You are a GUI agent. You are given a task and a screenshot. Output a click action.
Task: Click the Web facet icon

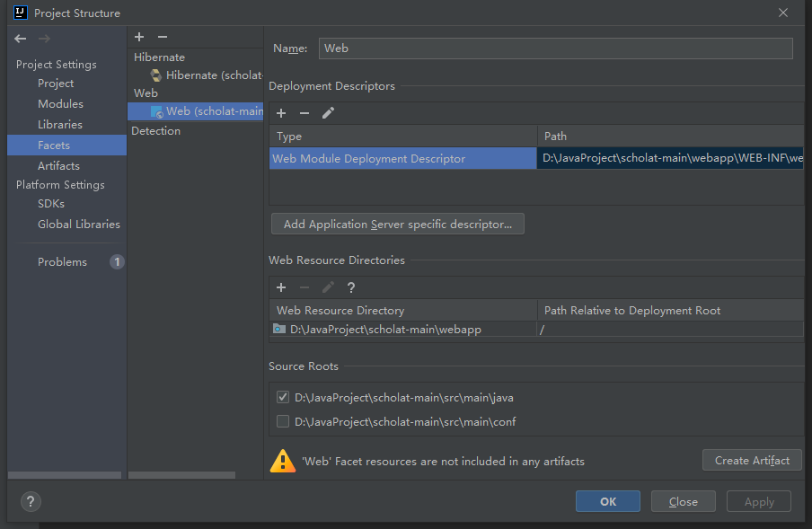pos(156,111)
